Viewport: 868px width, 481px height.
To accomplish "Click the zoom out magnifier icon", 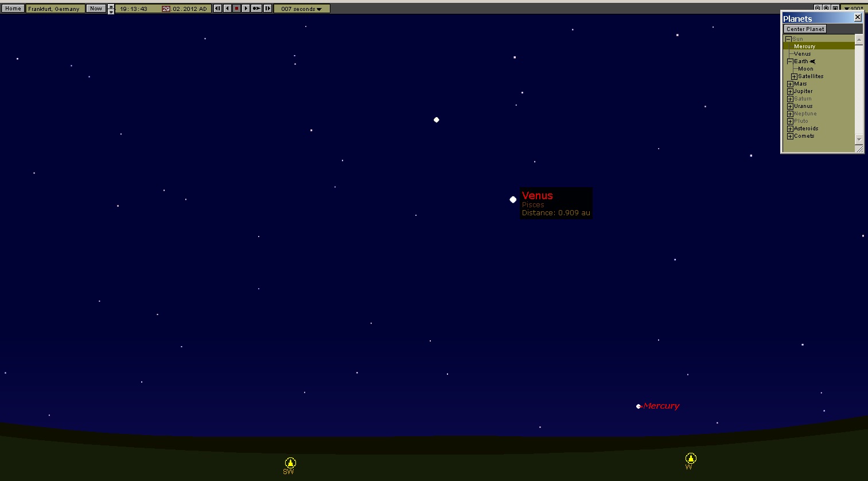I will (818, 8).
